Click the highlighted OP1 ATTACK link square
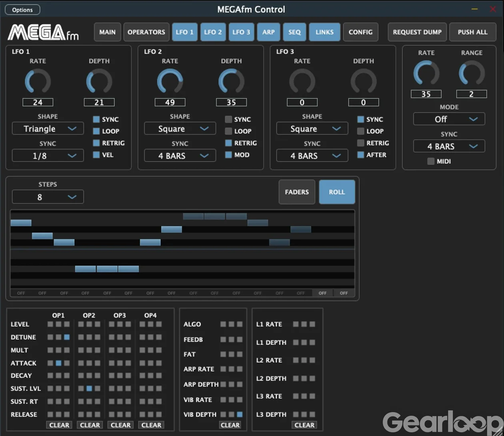Screen dimensions: 504x436 click(58, 363)
